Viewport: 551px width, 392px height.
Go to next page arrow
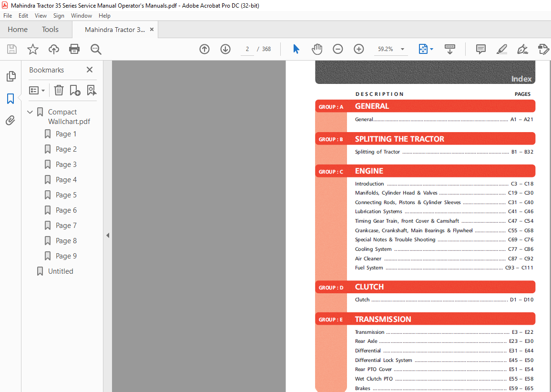click(x=225, y=49)
